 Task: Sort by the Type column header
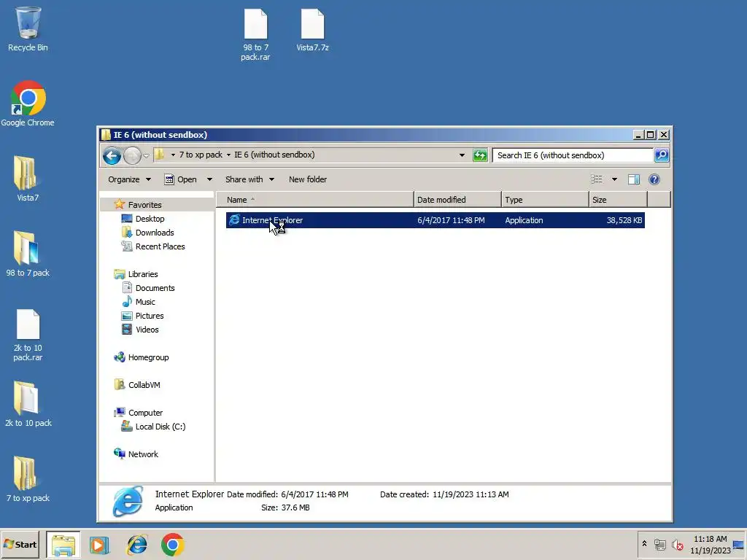pos(545,200)
